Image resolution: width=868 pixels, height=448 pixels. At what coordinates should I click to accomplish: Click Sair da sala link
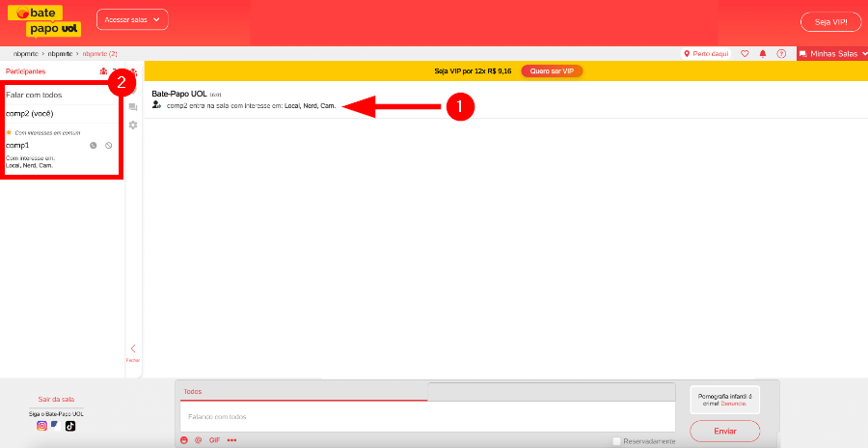(x=56, y=399)
